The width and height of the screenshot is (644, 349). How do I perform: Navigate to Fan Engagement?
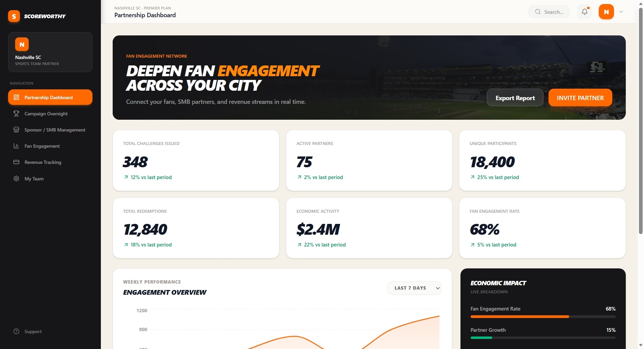click(x=50, y=146)
